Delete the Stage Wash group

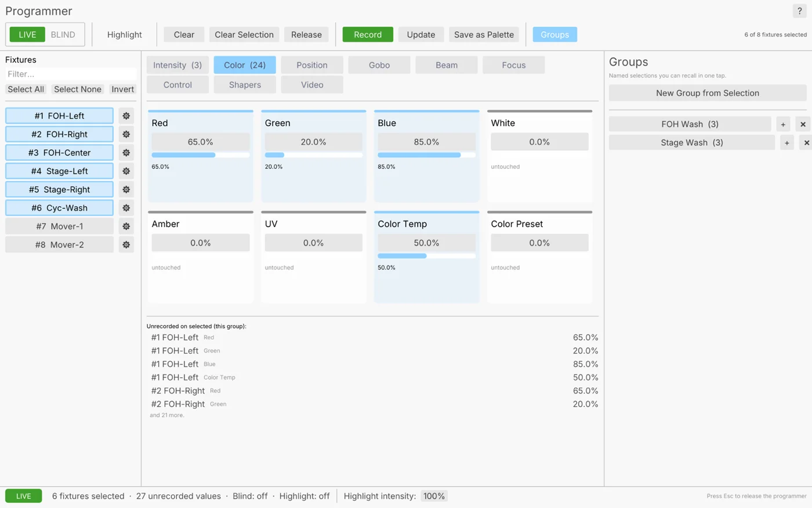806,143
